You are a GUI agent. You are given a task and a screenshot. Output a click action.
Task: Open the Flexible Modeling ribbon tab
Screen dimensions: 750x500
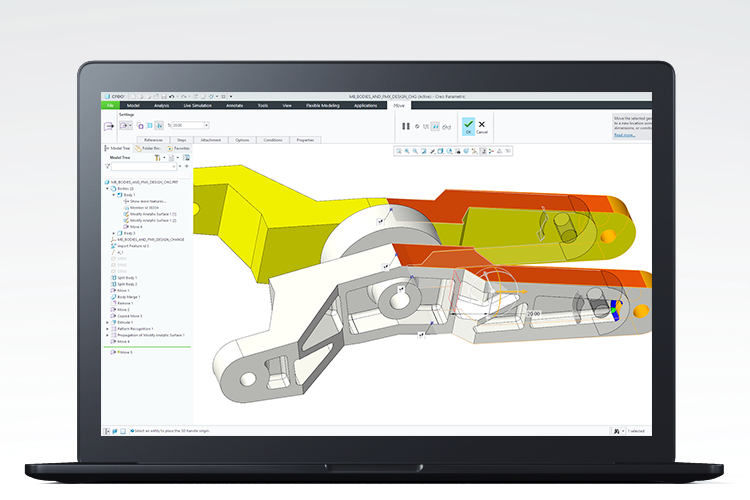coord(322,105)
